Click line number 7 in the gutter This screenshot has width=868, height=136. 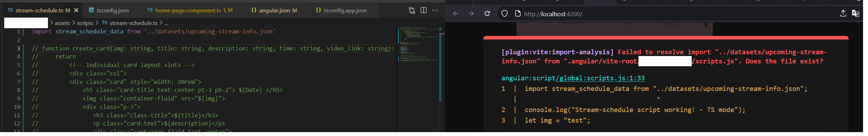point(18,82)
